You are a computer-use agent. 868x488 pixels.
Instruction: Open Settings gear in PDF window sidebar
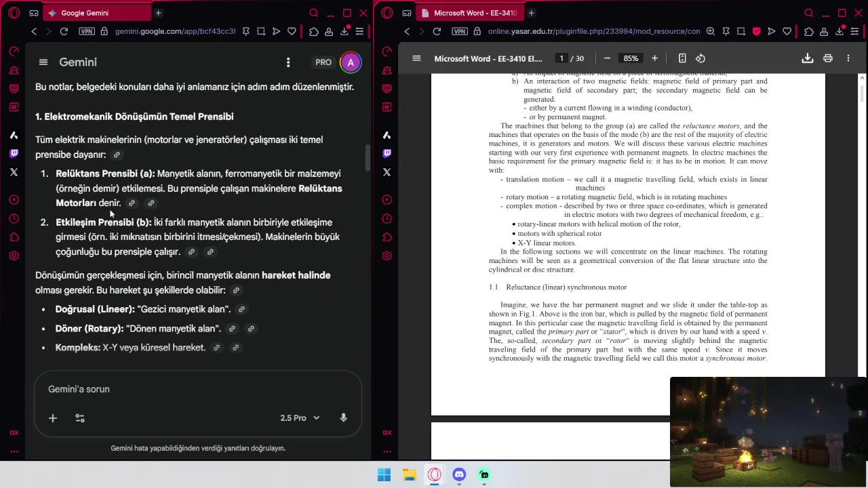point(387,256)
